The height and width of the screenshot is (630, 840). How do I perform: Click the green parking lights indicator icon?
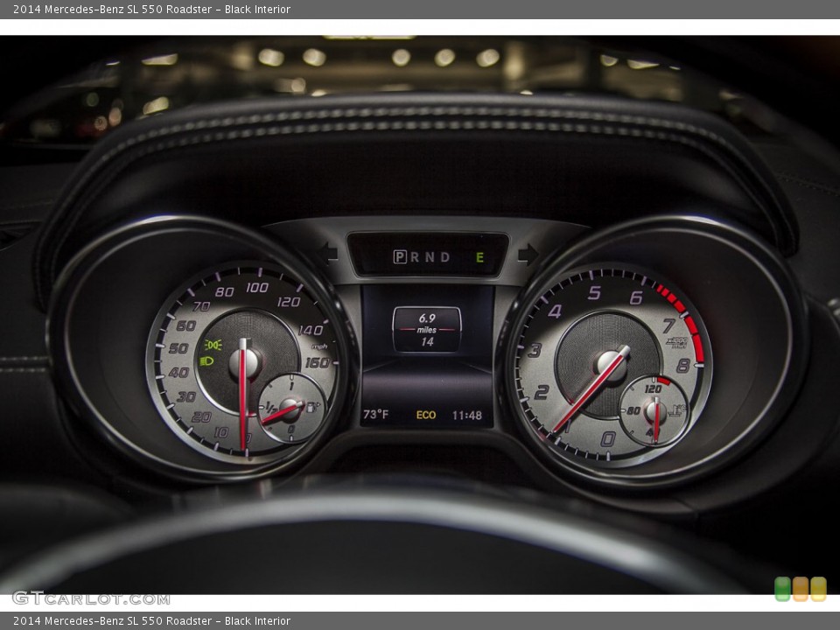213,344
